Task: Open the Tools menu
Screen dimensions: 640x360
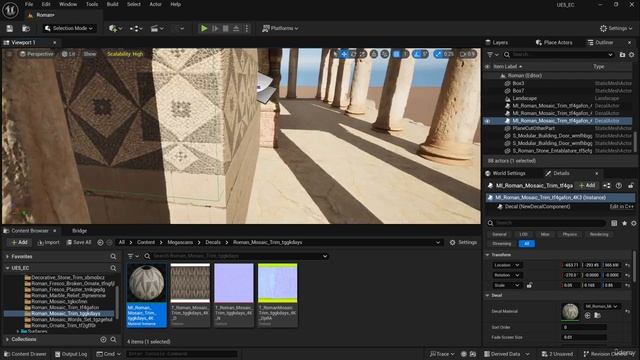Action: 92,4
